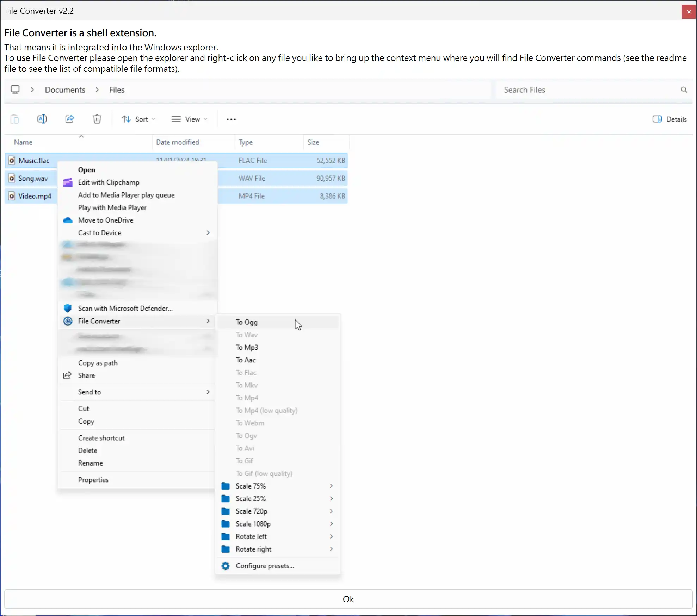The height and width of the screenshot is (616, 697).
Task: Select Add to Media Player play queue
Action: coord(137,195)
